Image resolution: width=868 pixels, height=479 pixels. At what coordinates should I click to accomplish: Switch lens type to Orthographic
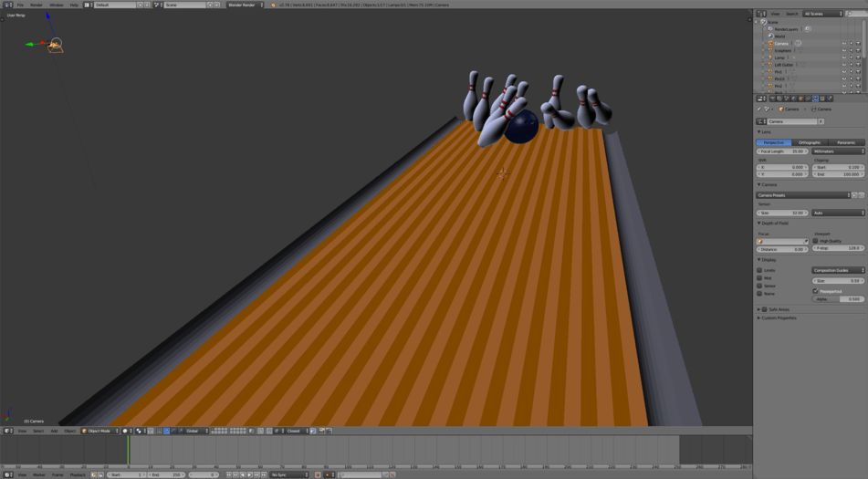[810, 142]
